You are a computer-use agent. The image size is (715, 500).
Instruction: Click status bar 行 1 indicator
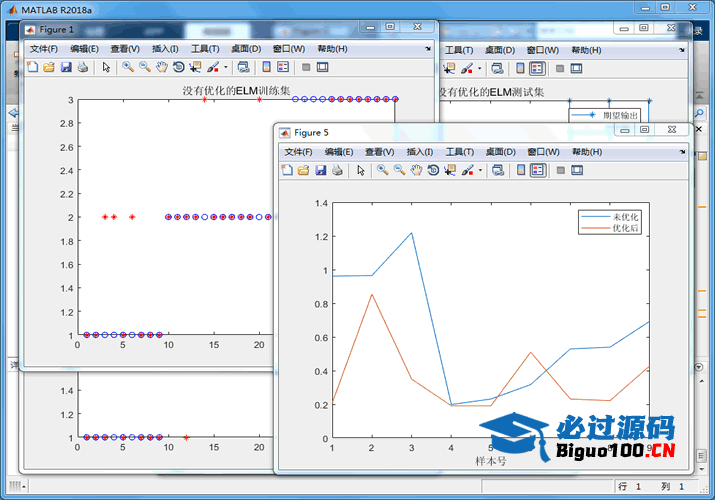point(630,487)
